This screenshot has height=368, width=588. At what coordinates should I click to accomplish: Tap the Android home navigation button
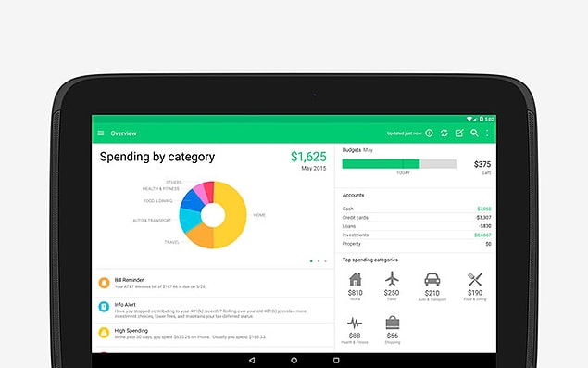[294, 360]
